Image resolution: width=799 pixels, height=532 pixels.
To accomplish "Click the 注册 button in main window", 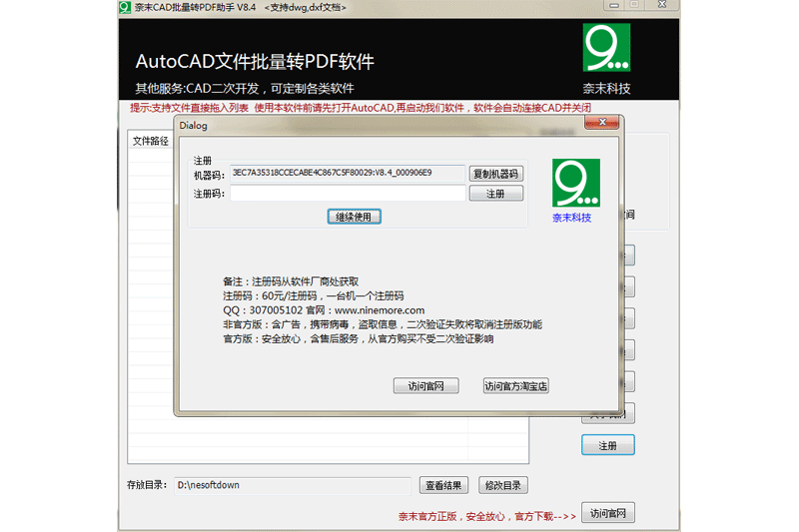I will click(608, 445).
